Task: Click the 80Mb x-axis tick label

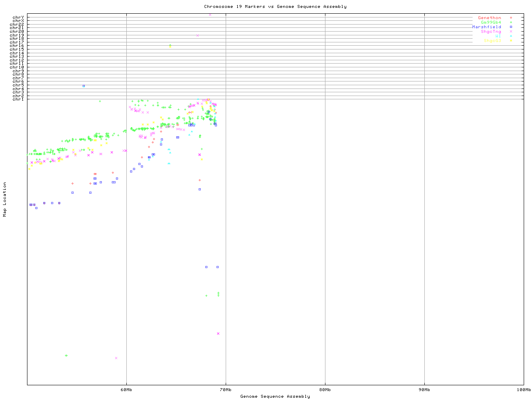Action: click(x=325, y=390)
